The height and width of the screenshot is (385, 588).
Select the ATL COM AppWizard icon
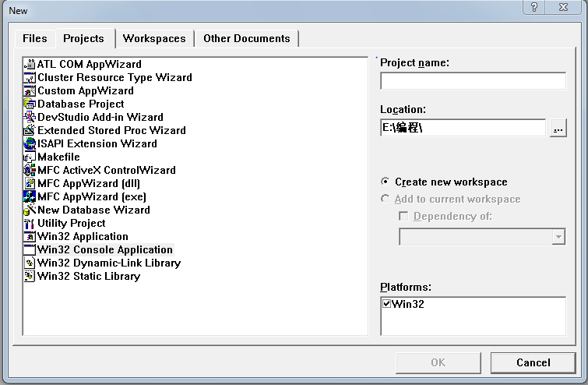(x=30, y=65)
